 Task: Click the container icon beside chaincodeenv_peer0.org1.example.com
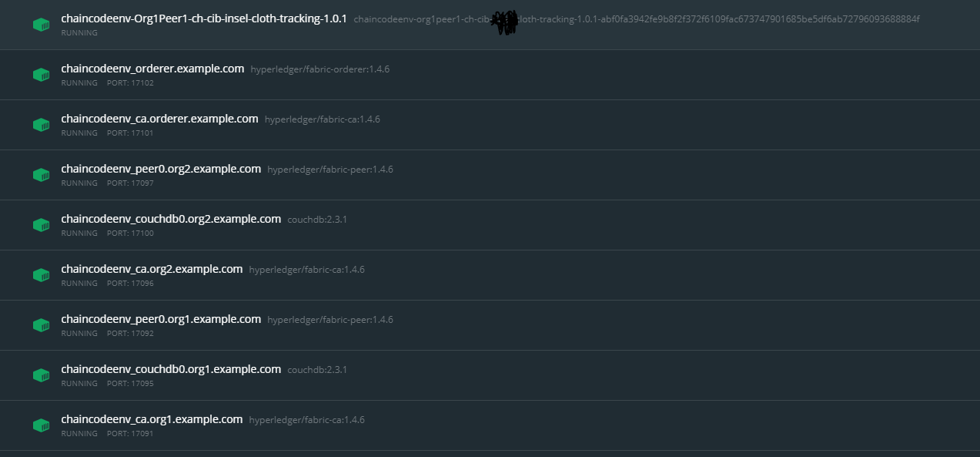click(42, 325)
